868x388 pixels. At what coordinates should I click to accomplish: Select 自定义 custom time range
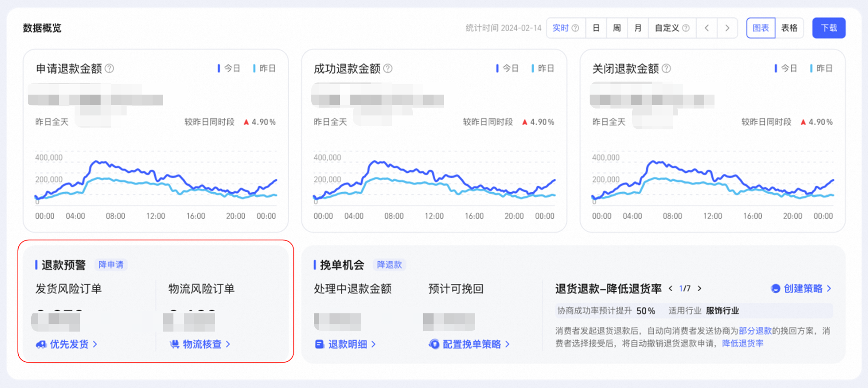pyautogui.click(x=672, y=28)
